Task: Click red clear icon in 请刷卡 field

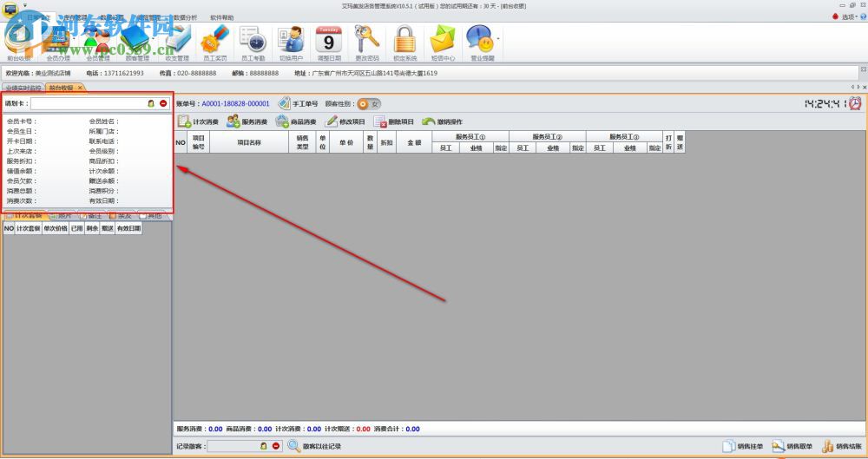Action: pos(163,103)
